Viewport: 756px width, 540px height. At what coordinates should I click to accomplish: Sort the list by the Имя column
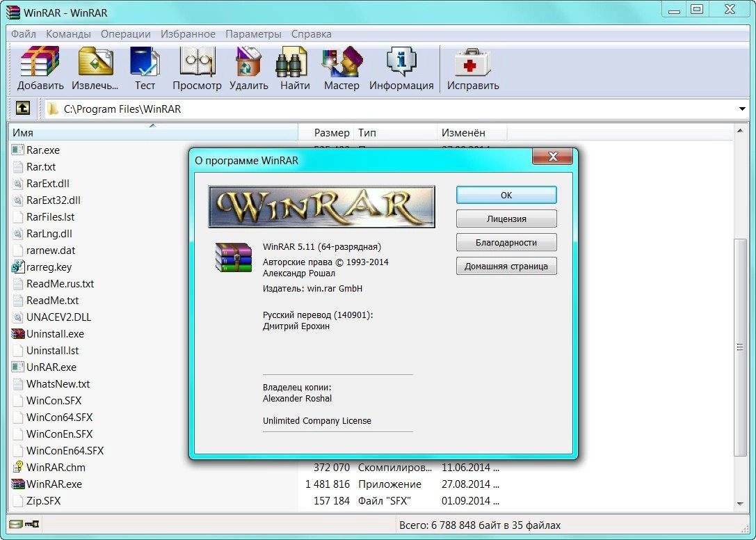(x=153, y=132)
